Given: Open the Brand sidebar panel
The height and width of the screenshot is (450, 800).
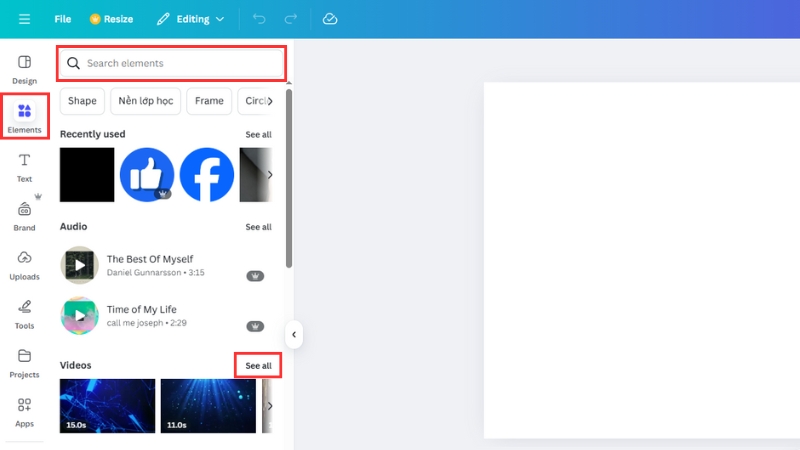Looking at the screenshot, I should coord(25,215).
